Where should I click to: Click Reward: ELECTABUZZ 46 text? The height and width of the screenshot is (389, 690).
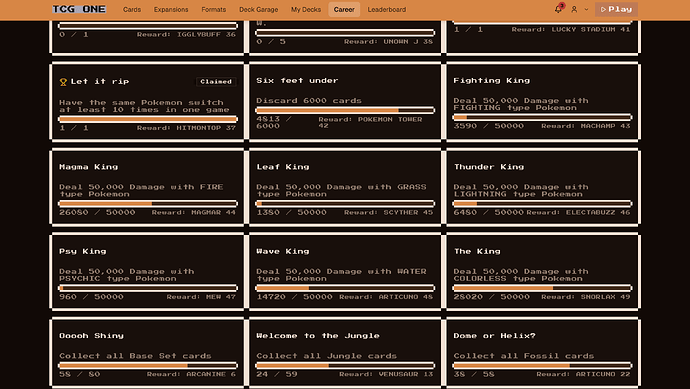tap(578, 213)
